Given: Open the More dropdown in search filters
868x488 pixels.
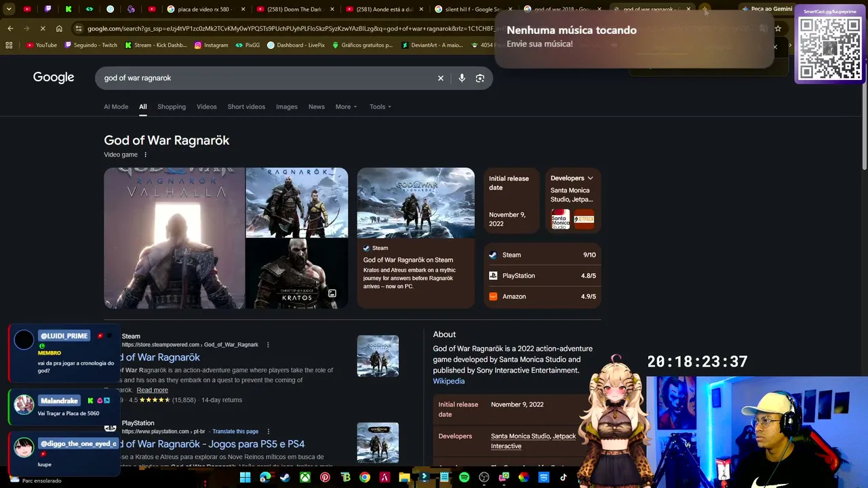Looking at the screenshot, I should (346, 106).
